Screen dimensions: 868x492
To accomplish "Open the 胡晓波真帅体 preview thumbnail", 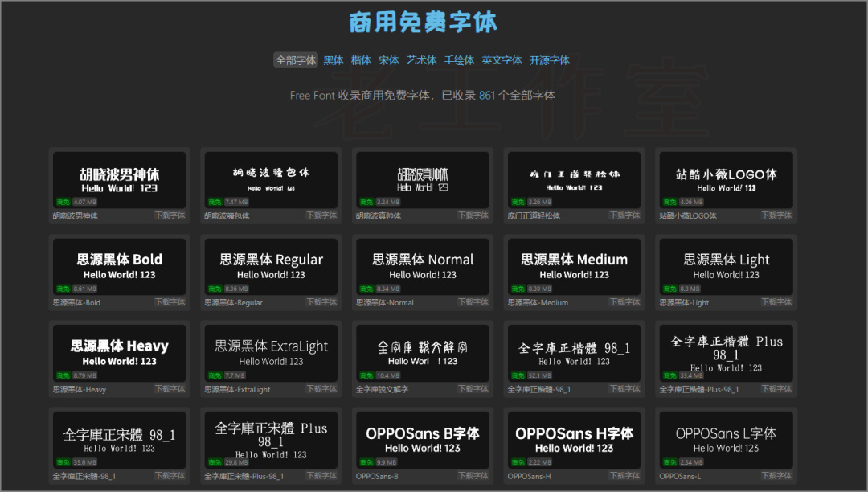I will [423, 180].
